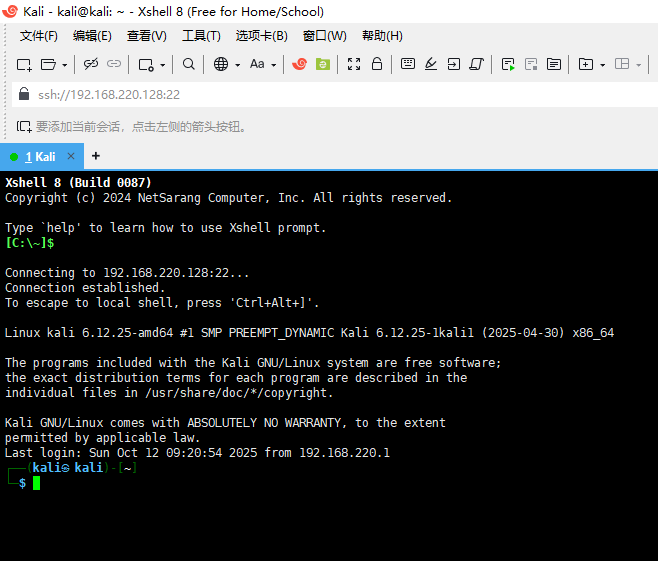Open the keyboard mapping icon
This screenshot has height=561, width=658.
(x=407, y=64)
